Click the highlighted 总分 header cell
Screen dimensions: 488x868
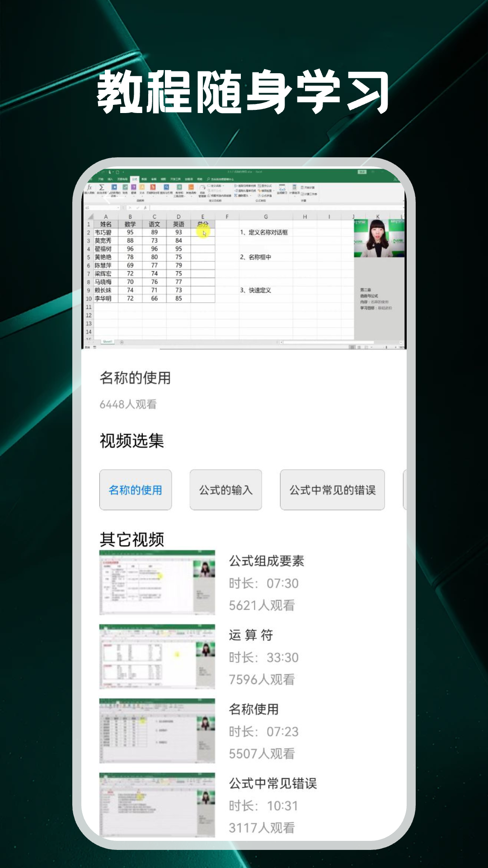tap(202, 224)
